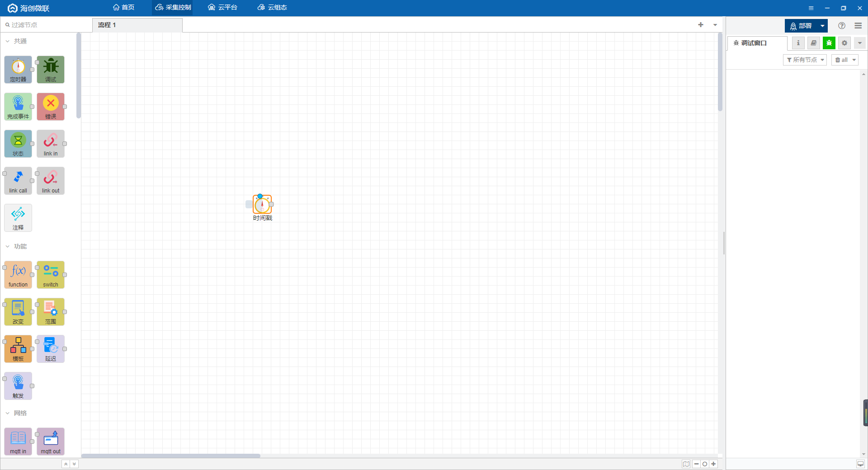
Task: Open the help book sidebar icon
Action: click(814, 43)
